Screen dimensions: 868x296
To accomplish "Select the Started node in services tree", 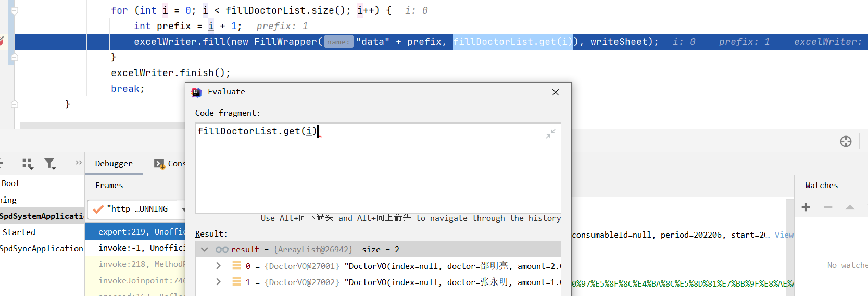I will (19, 232).
